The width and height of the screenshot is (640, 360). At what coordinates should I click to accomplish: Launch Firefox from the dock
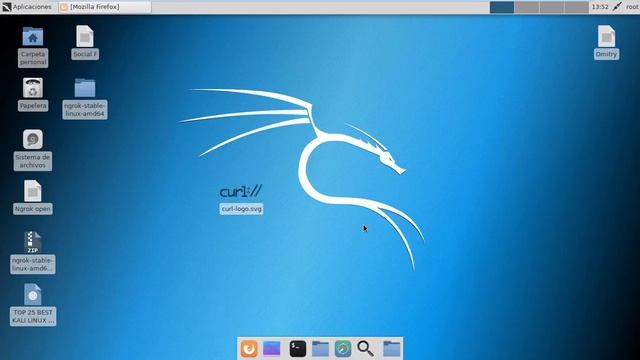(249, 349)
